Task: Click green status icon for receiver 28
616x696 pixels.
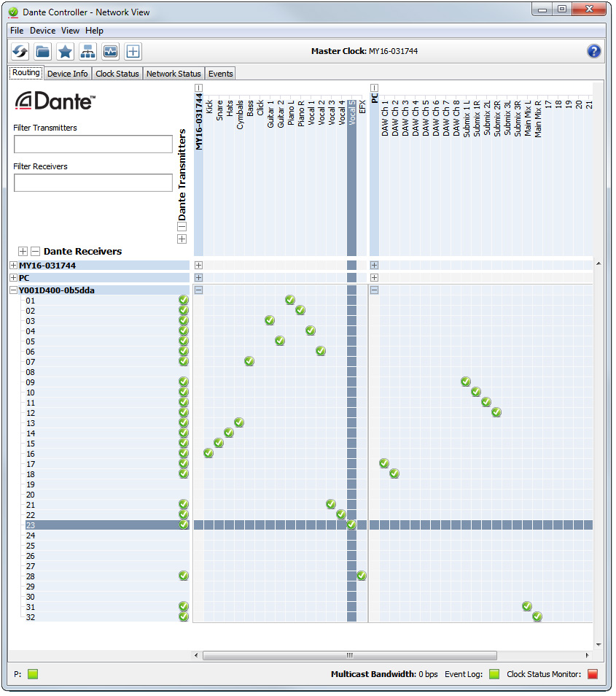Action: coord(184,576)
